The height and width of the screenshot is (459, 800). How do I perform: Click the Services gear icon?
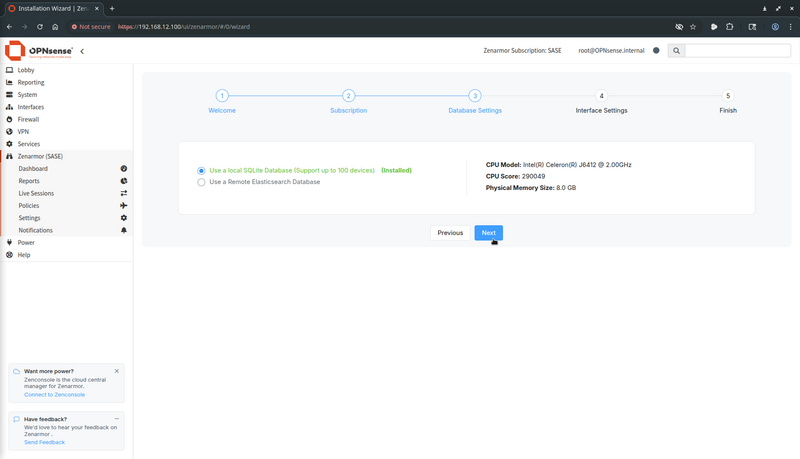9,144
